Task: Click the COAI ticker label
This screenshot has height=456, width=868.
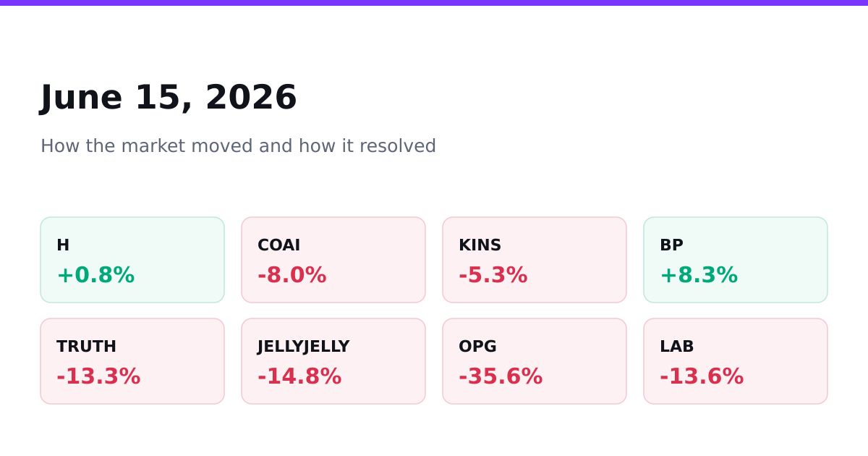Action: point(278,245)
